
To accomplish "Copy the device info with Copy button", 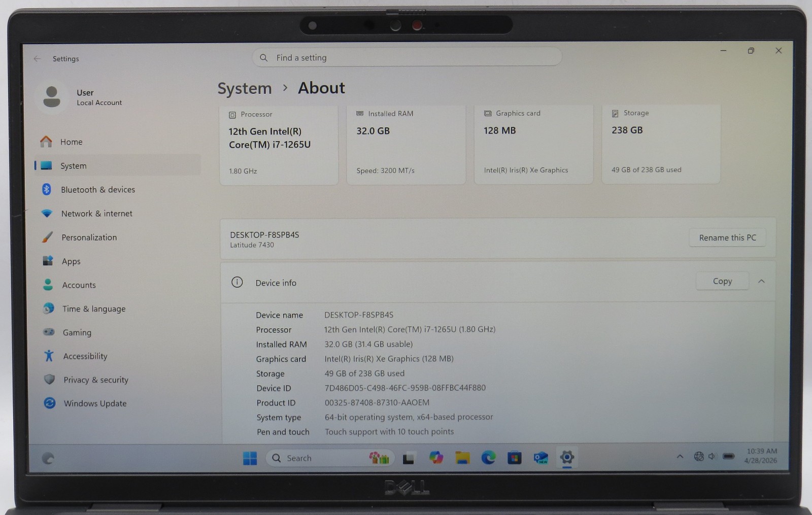I will [x=722, y=281].
